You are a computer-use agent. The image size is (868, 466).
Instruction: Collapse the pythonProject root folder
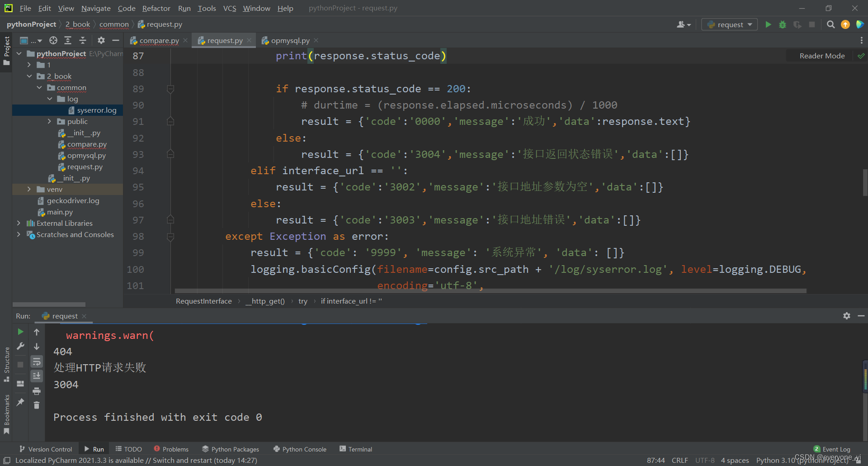tap(19, 53)
